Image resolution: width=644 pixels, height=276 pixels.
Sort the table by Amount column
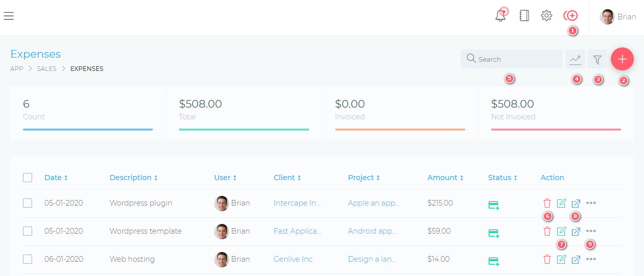tap(445, 178)
